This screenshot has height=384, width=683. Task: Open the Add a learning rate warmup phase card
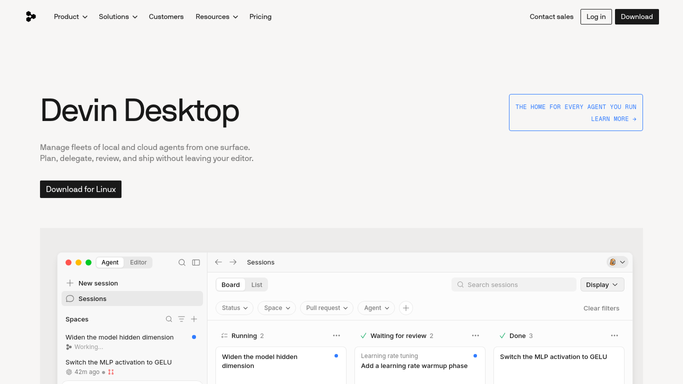coord(420,365)
